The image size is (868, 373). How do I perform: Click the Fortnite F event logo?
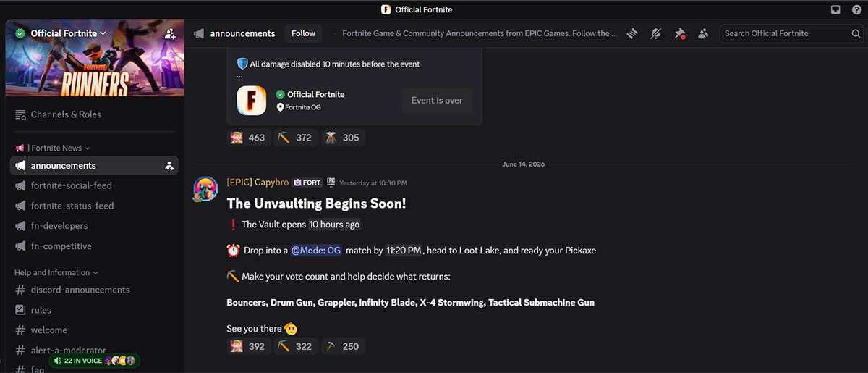[x=251, y=100]
